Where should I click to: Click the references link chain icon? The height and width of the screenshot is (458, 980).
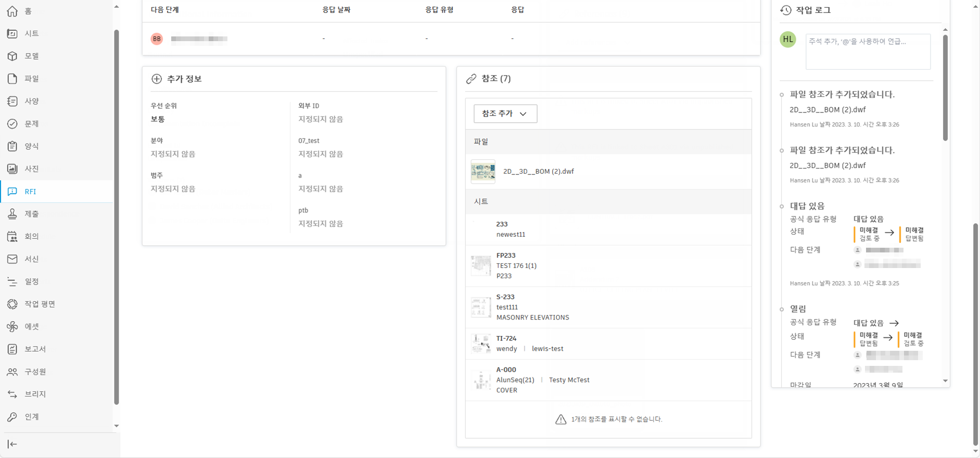point(471,79)
